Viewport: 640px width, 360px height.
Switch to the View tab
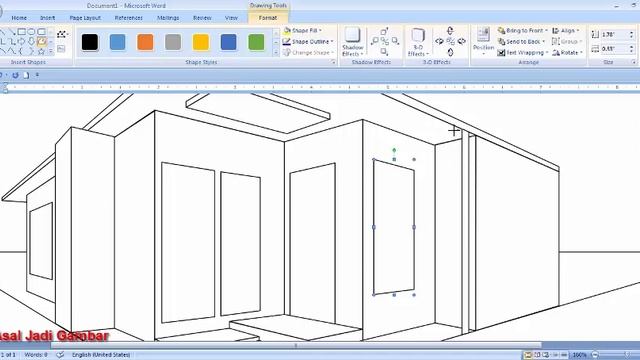tap(231, 18)
